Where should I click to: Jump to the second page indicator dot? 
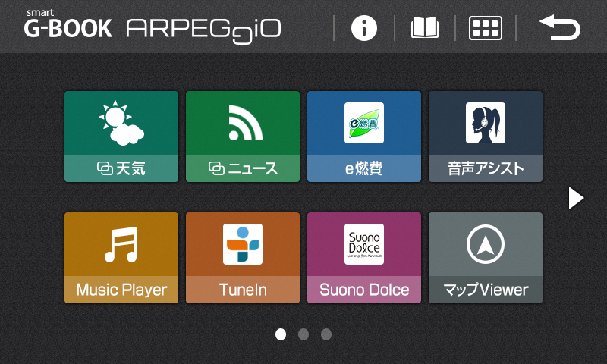click(x=303, y=334)
